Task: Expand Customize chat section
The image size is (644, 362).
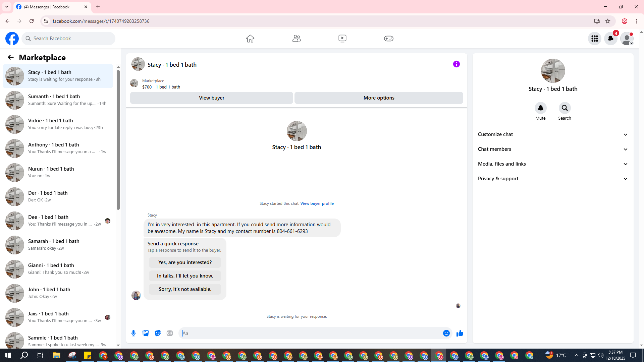Action: click(x=553, y=134)
